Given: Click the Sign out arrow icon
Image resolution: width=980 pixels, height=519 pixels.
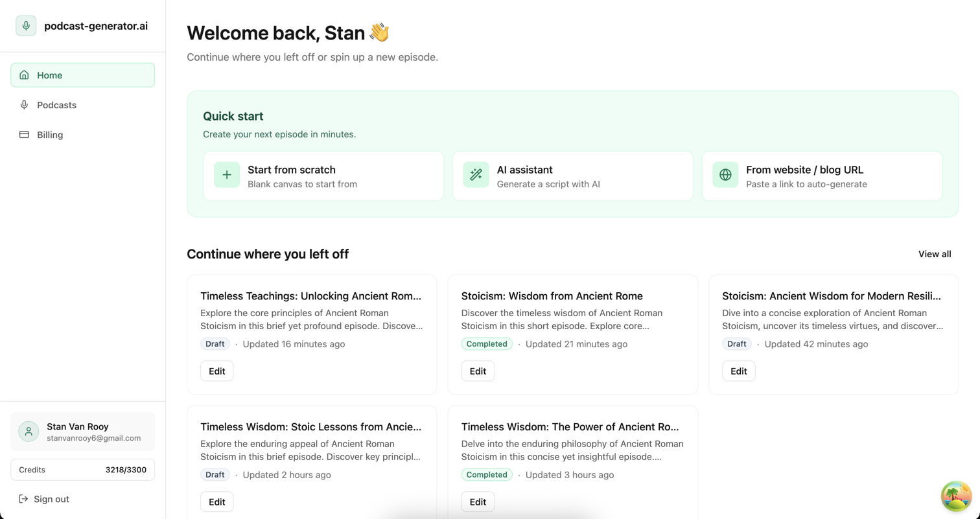Looking at the screenshot, I should pyautogui.click(x=24, y=499).
